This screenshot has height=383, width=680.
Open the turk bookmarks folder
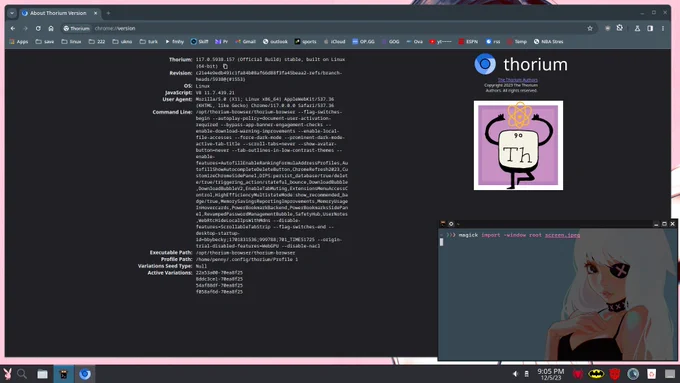149,42
